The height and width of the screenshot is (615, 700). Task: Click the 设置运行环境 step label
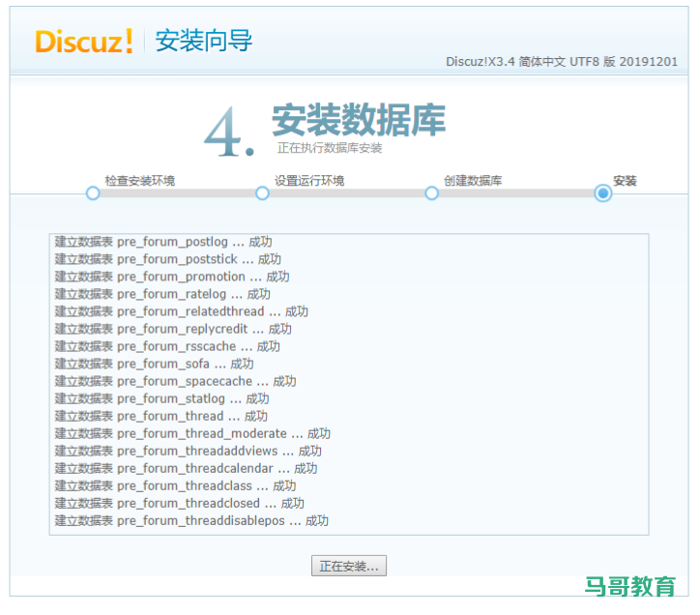pos(309,181)
